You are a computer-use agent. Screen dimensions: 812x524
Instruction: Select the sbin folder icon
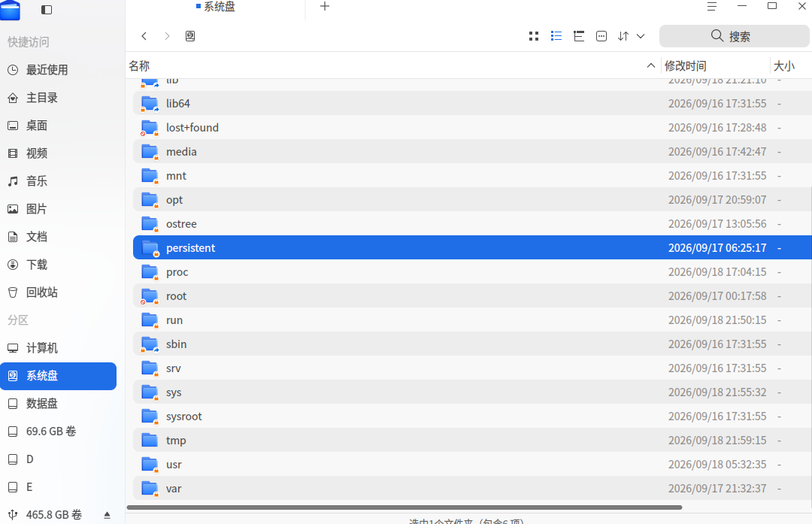click(150, 344)
